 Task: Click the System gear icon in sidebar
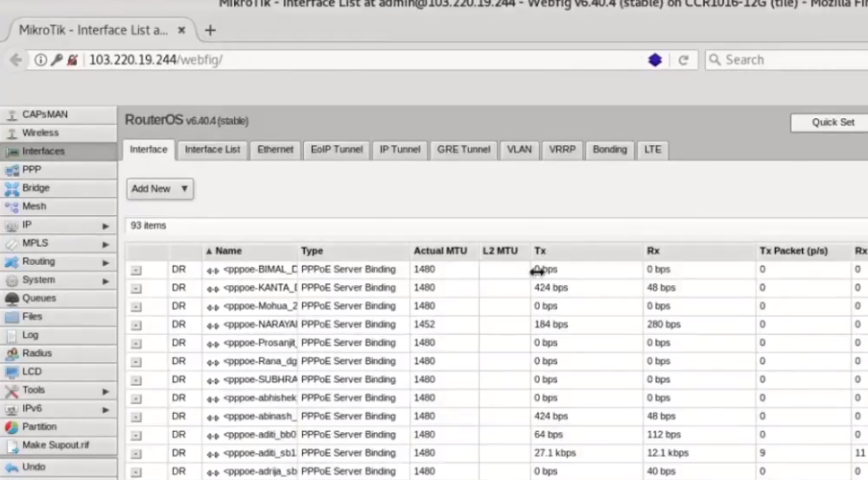coord(12,280)
